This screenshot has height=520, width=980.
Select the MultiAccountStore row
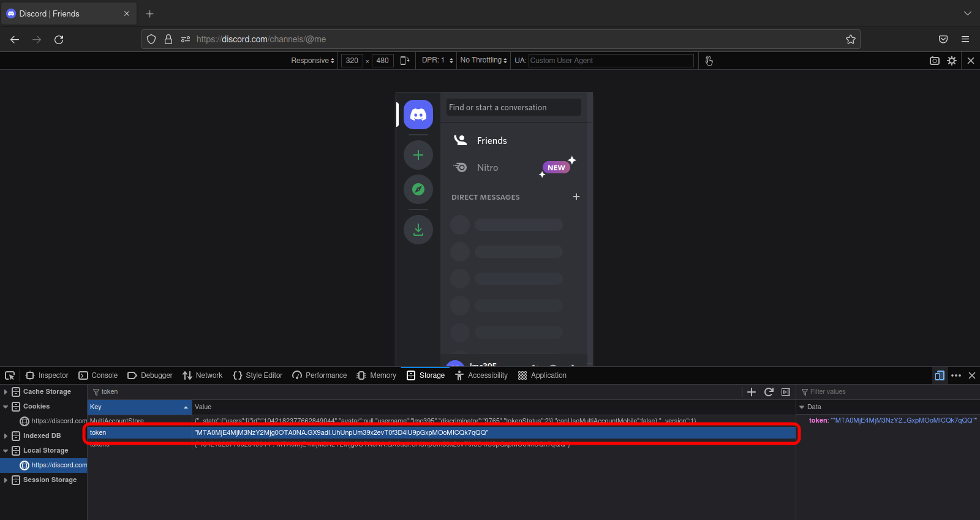(442, 421)
